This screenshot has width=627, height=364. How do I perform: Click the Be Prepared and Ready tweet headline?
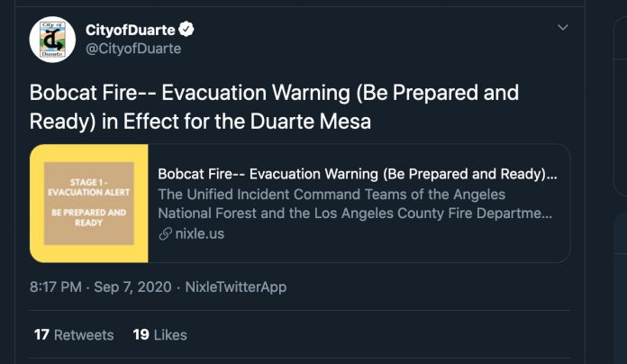(x=274, y=107)
